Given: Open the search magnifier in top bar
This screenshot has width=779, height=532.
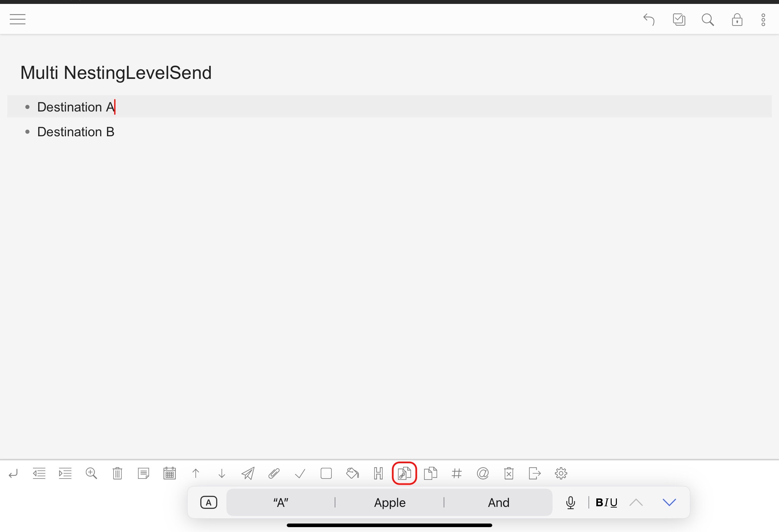Looking at the screenshot, I should tap(708, 20).
